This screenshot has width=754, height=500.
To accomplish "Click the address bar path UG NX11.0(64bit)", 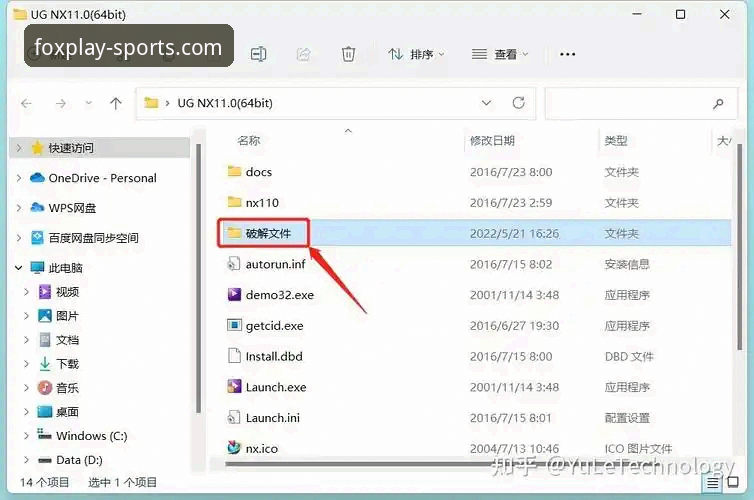I will [x=225, y=103].
